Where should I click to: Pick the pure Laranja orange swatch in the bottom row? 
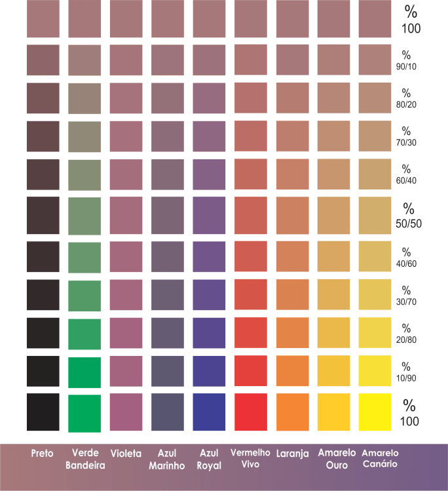[x=292, y=412]
